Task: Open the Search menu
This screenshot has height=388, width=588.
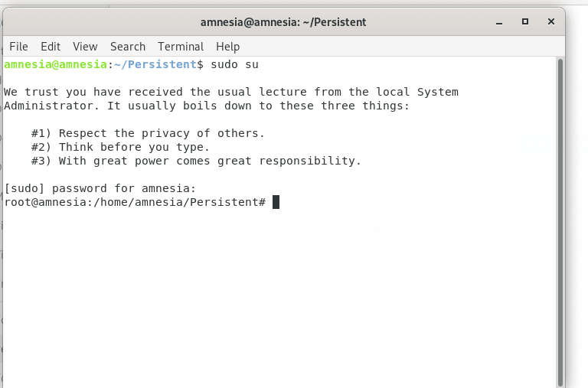Action: point(128,47)
